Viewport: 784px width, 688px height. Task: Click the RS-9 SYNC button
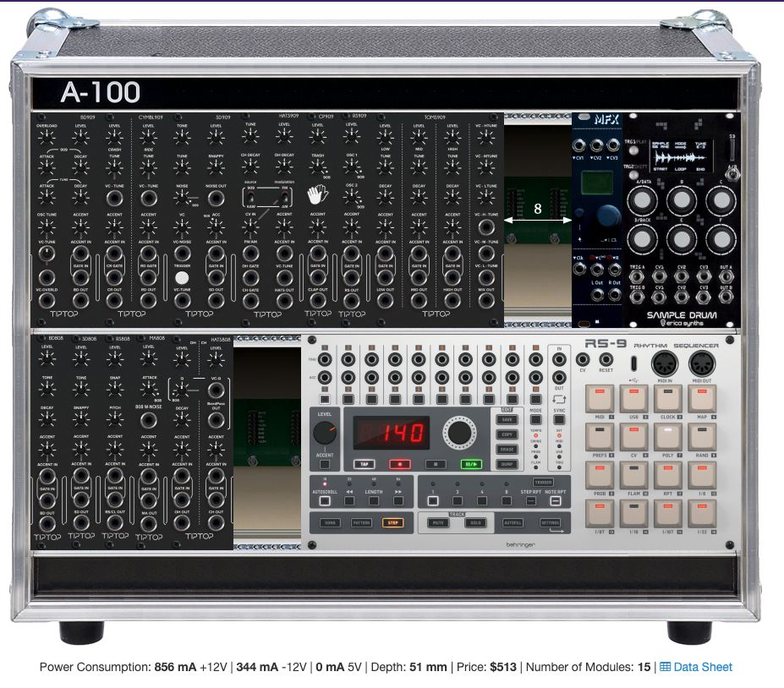559,420
